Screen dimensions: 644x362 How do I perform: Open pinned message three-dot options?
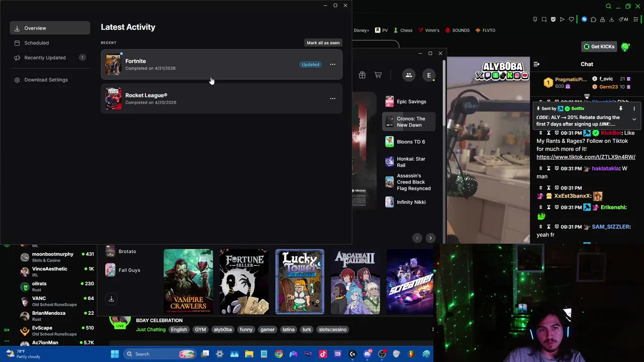pyautogui.click(x=634, y=109)
